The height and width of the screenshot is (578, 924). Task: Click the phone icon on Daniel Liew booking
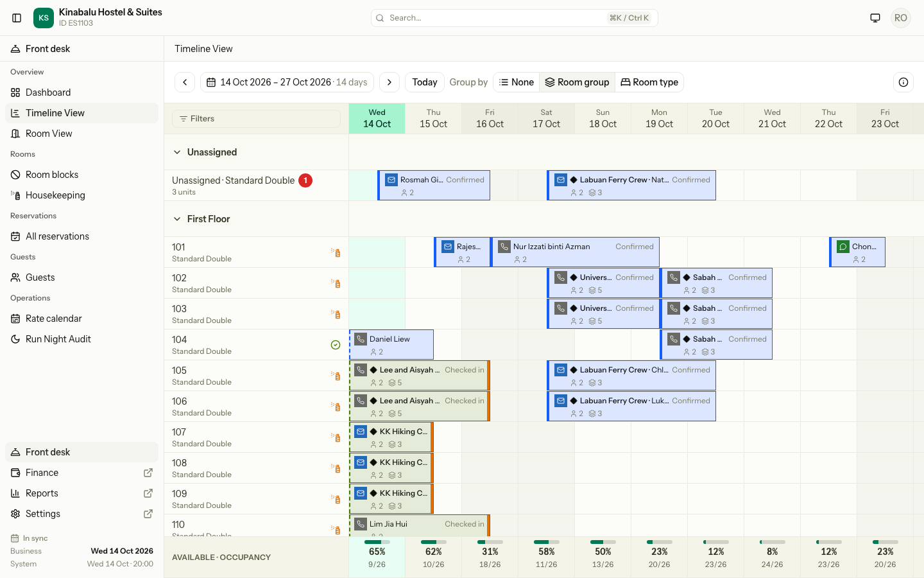tap(361, 339)
